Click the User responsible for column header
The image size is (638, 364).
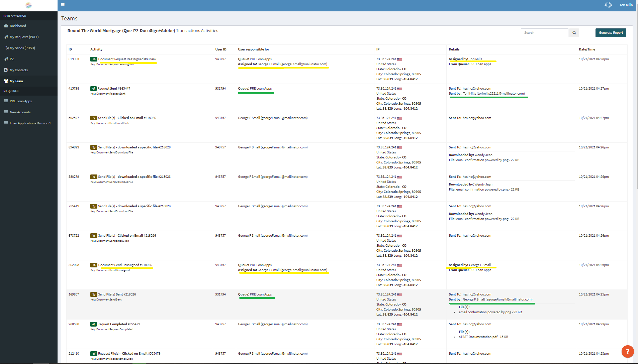(x=254, y=49)
